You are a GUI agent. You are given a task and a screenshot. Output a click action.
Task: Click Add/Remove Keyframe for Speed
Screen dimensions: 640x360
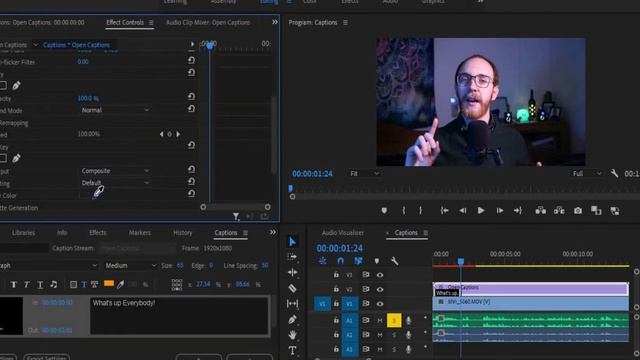[169, 134]
